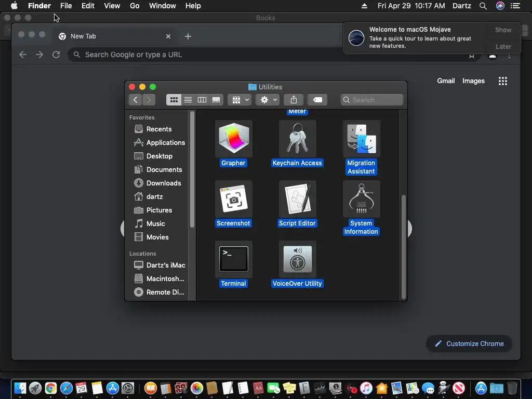This screenshot has height=399, width=532.
Task: Open the Help menu
Action: (x=193, y=6)
